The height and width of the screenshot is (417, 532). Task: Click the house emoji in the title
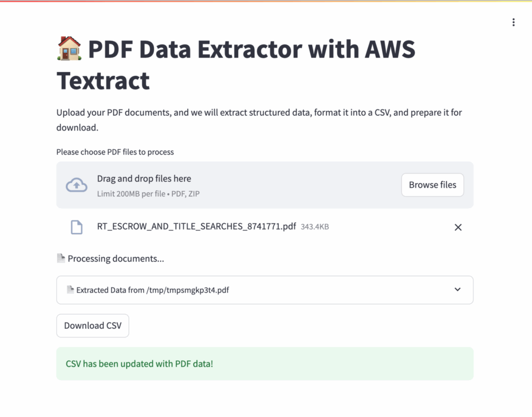tap(69, 49)
